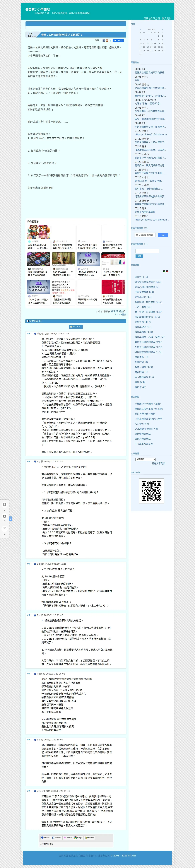Viewport: 195px width, 868px height.
Task: Click comment number #2 anchor
Action: (x=29, y=462)
